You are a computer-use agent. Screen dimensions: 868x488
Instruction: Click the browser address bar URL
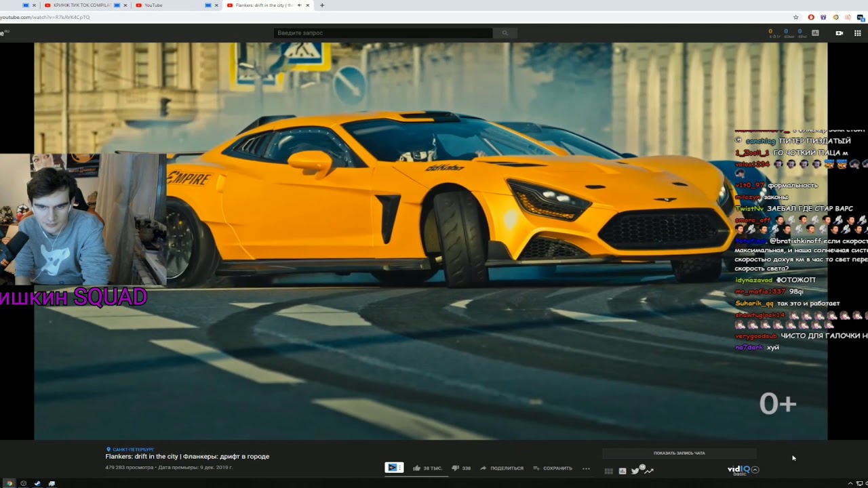(x=45, y=17)
